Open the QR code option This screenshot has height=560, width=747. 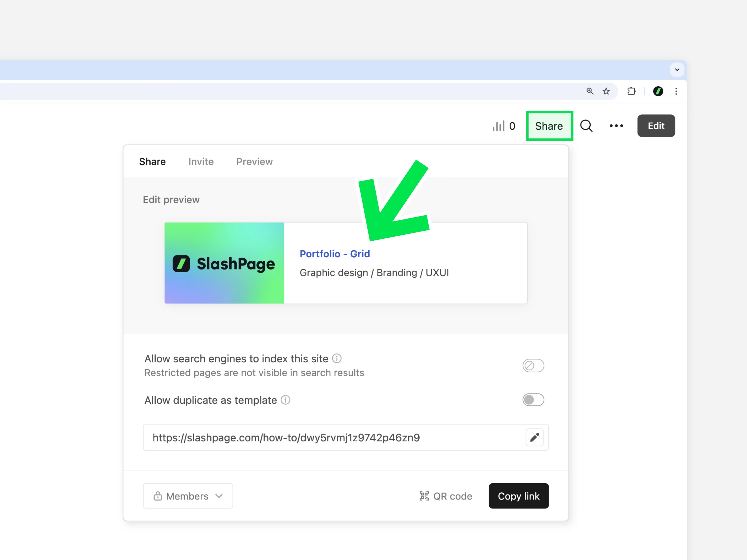445,496
